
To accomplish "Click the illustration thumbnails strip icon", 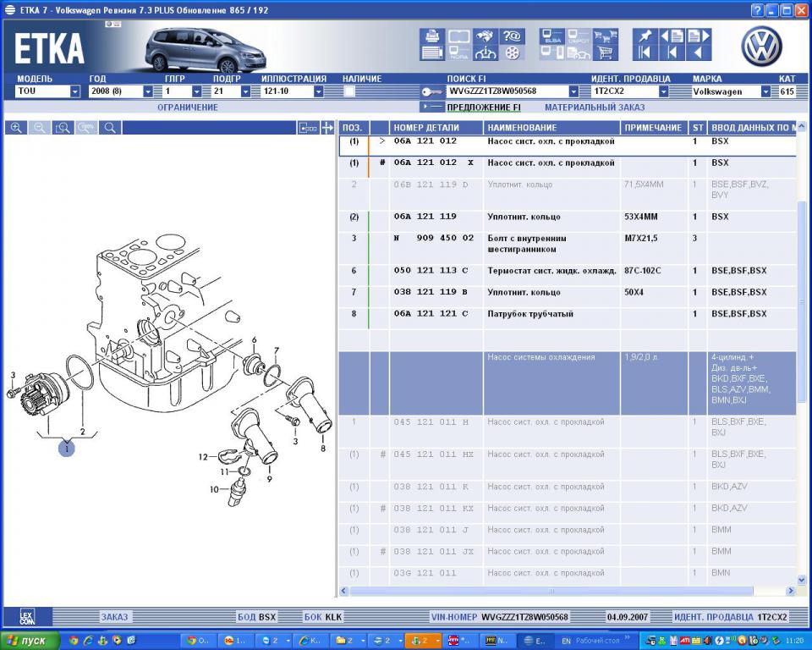I will point(308,128).
